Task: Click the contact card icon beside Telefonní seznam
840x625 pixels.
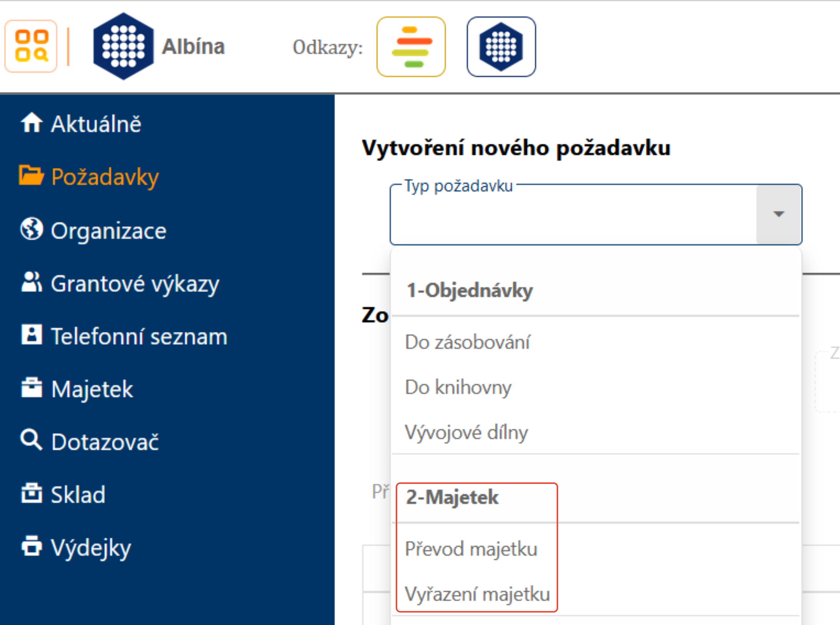Action: (31, 335)
